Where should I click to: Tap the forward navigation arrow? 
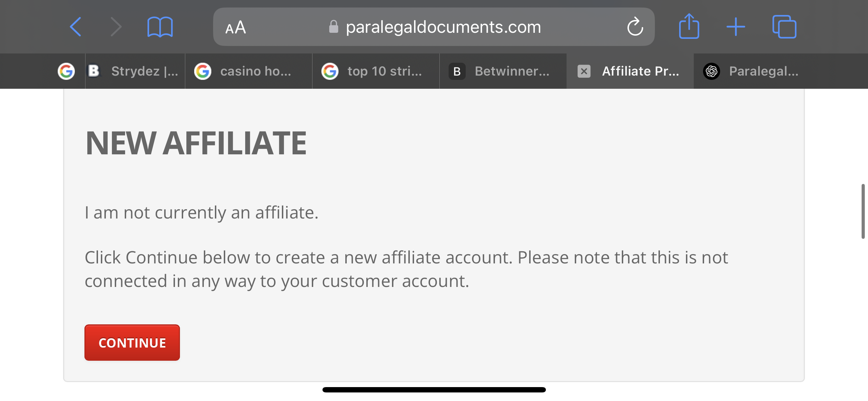tap(116, 27)
